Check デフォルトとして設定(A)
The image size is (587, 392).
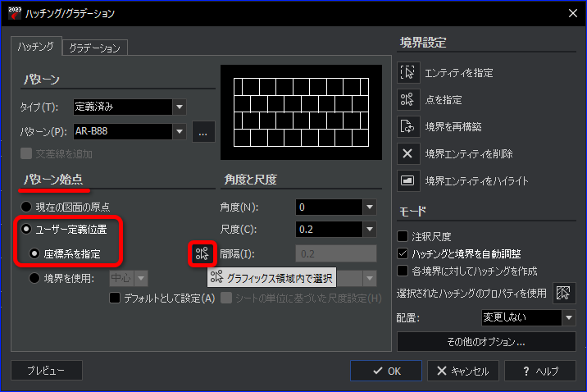click(x=115, y=298)
